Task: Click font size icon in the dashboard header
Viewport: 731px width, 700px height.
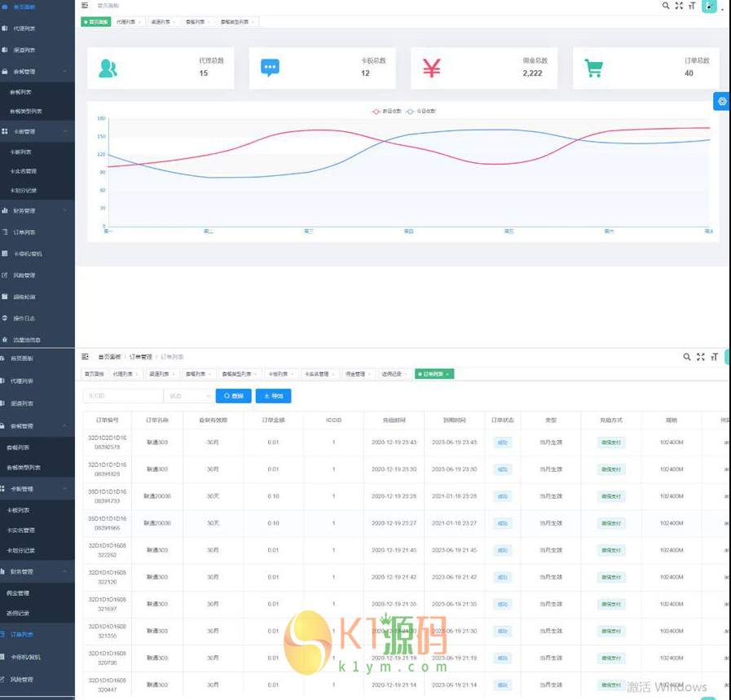Action: point(692,6)
